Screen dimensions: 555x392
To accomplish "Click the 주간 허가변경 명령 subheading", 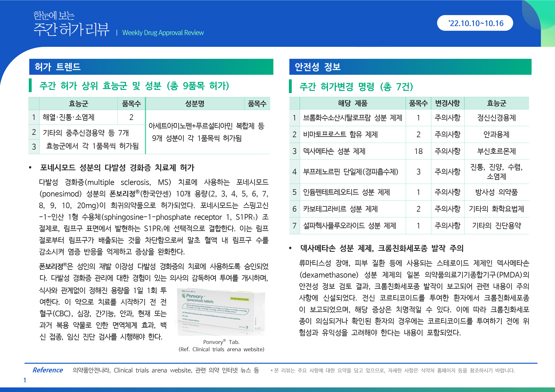I will pyautogui.click(x=356, y=86).
